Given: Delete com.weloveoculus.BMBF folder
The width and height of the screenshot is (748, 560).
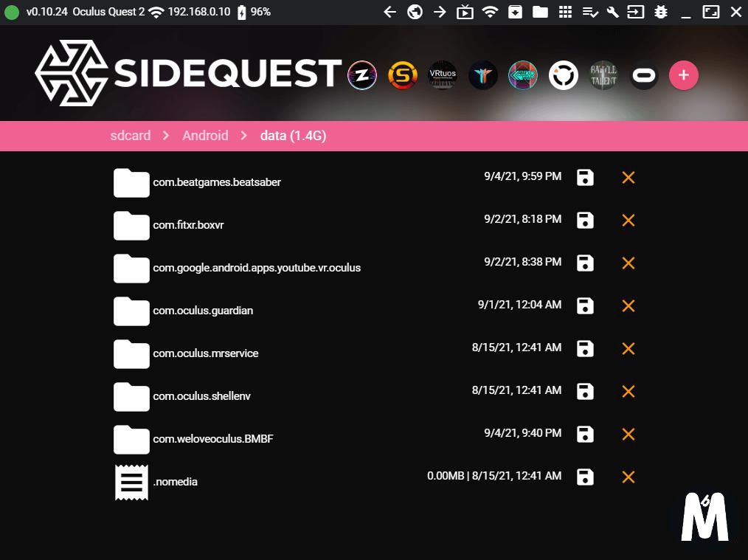Looking at the screenshot, I should point(628,434).
